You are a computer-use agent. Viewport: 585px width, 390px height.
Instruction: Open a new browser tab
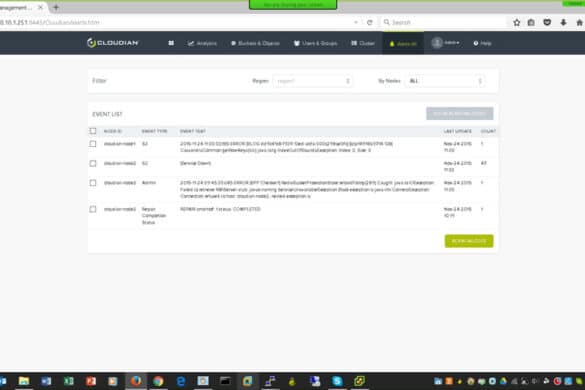click(56, 7)
